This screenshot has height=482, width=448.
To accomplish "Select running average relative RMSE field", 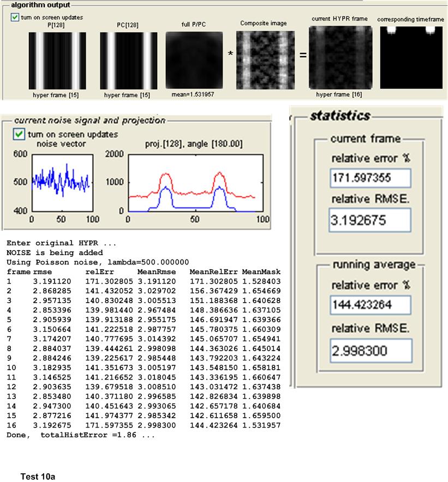I will [370, 348].
